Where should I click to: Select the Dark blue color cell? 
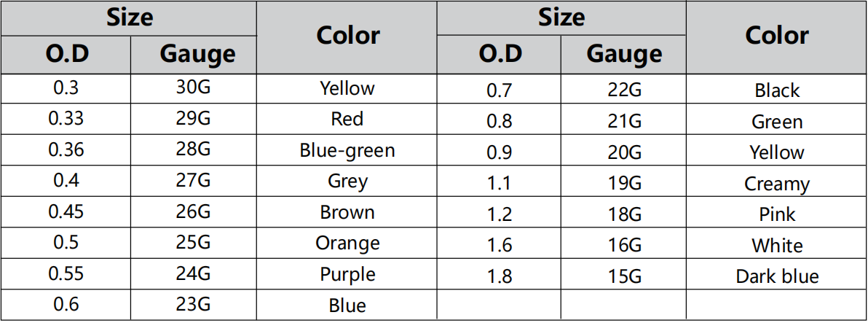[777, 276]
